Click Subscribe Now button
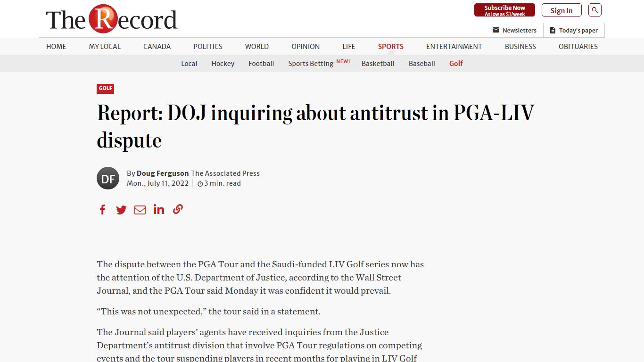The height and width of the screenshot is (362, 644). pyautogui.click(x=504, y=10)
